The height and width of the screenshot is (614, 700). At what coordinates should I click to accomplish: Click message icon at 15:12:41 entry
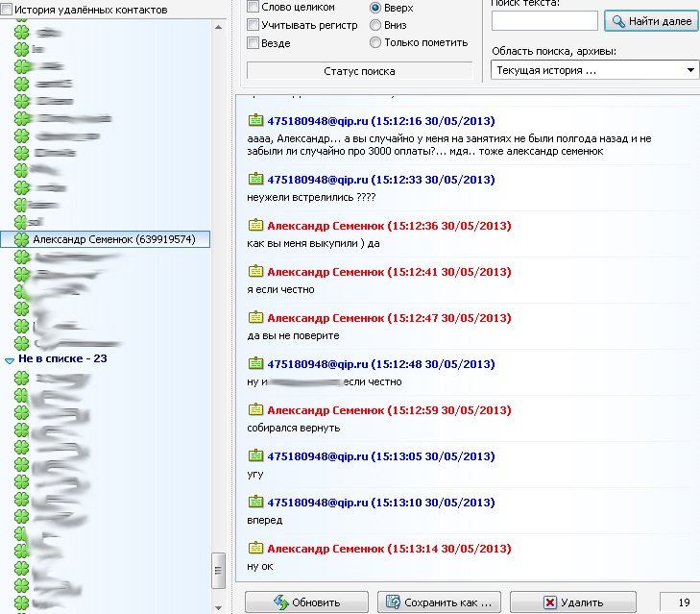[255, 271]
